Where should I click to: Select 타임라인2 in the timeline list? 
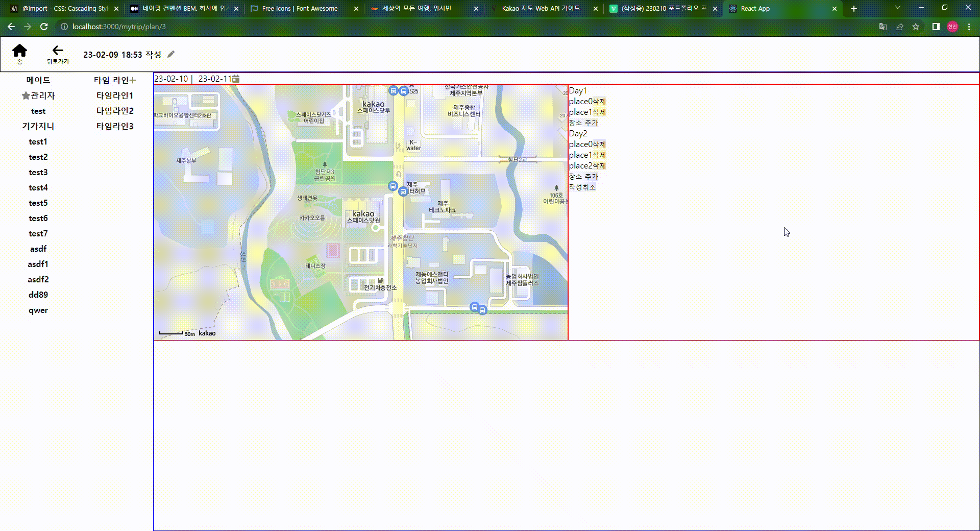[115, 111]
